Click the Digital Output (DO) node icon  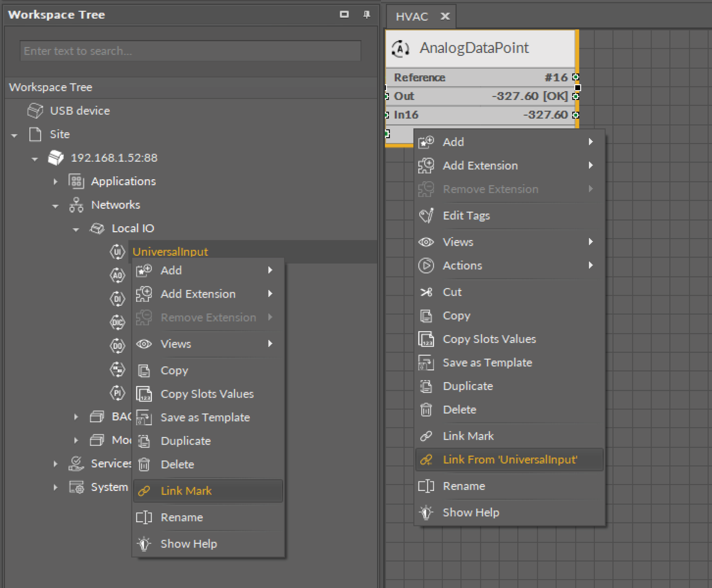(x=118, y=346)
